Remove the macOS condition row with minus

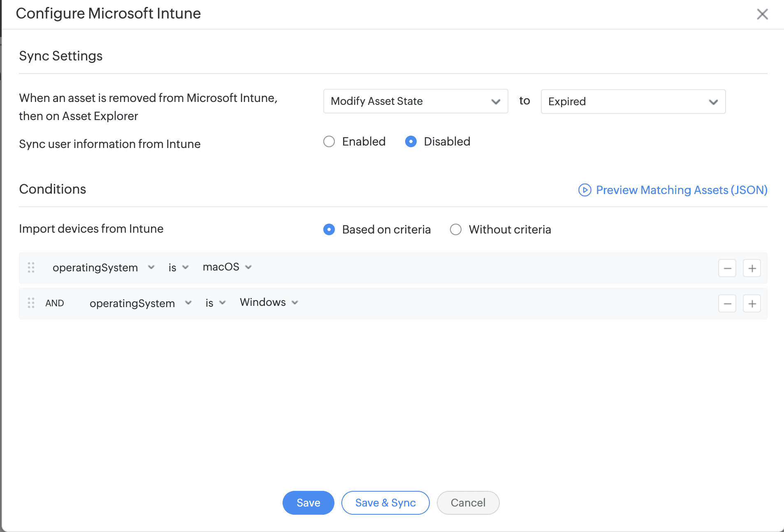pyautogui.click(x=727, y=268)
